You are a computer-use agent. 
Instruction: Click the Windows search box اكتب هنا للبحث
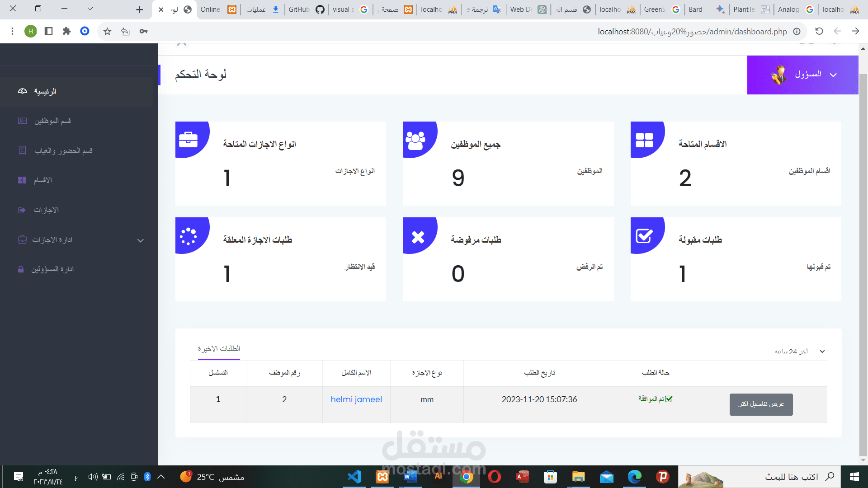pyautogui.click(x=759, y=477)
